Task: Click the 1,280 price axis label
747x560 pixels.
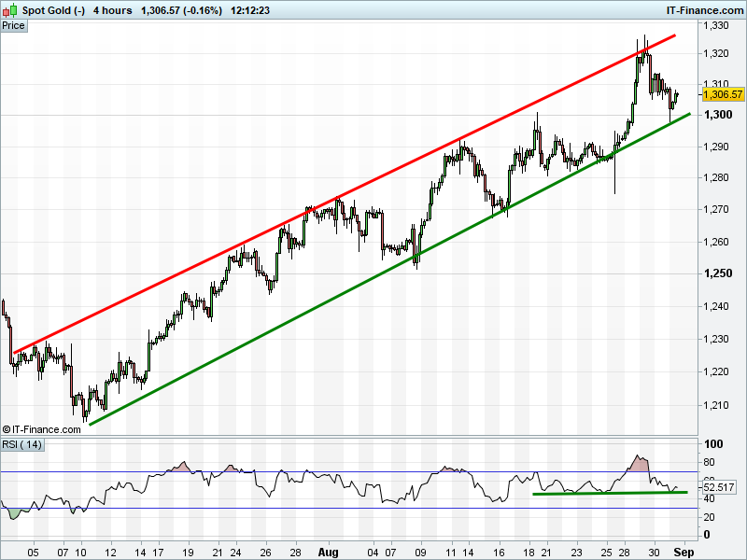Action: (x=716, y=177)
